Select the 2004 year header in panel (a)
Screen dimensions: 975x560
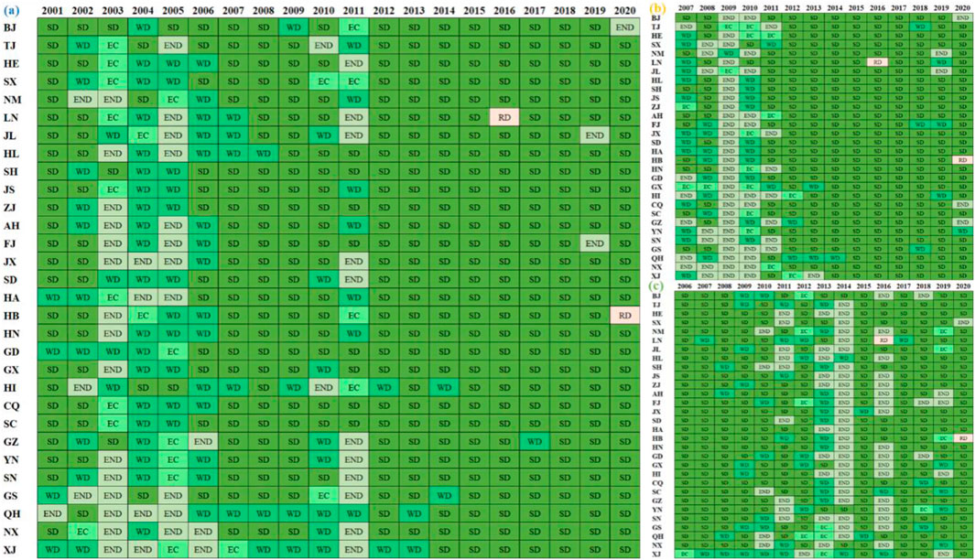pos(143,11)
